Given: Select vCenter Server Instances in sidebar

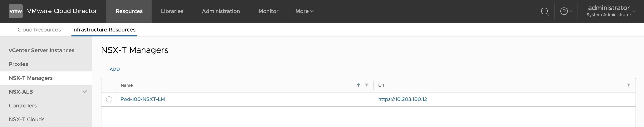Looking at the screenshot, I should pyautogui.click(x=41, y=50).
